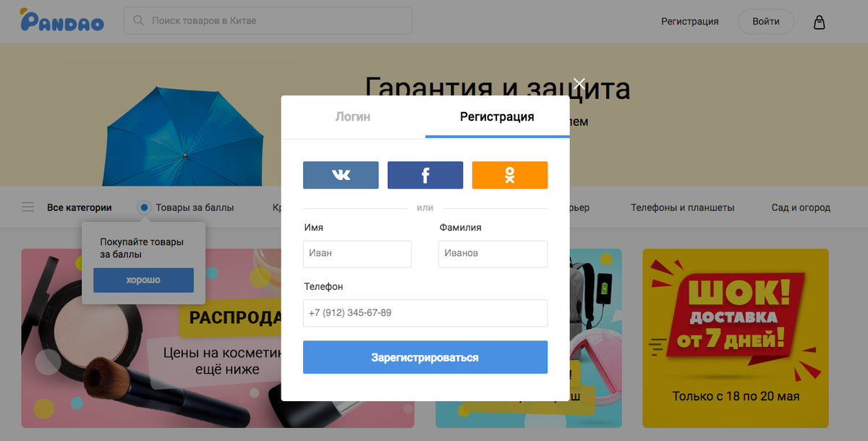Open Товары за баллы category

click(x=195, y=207)
